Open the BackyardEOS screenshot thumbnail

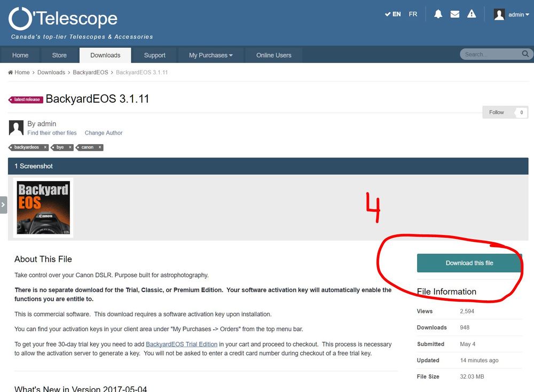(x=43, y=207)
